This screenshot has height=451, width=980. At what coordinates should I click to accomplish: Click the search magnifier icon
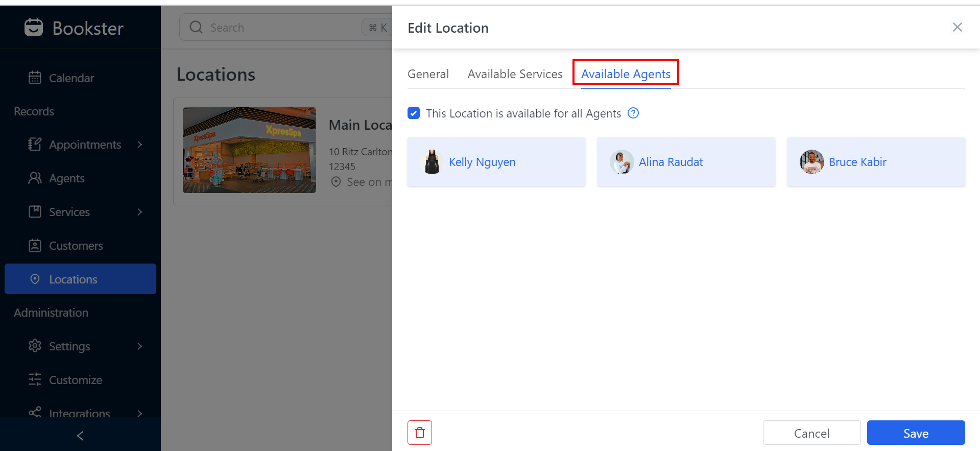[x=196, y=28]
